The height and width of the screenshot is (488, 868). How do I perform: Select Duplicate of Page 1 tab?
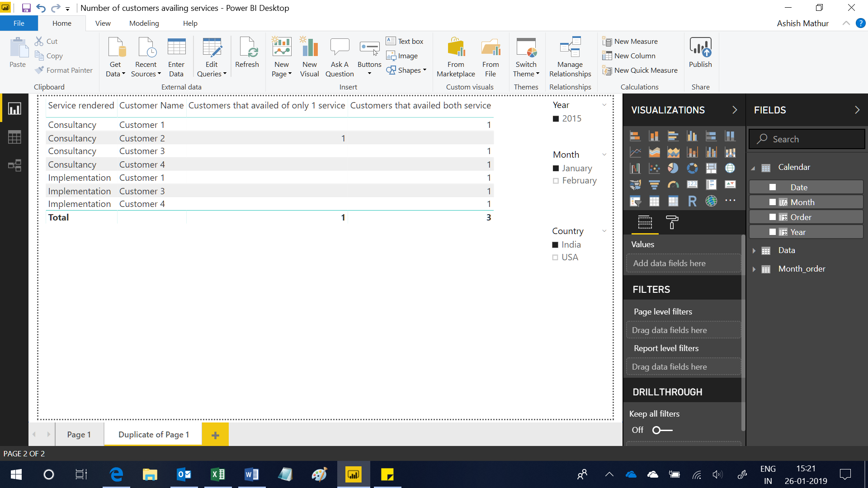[153, 434]
